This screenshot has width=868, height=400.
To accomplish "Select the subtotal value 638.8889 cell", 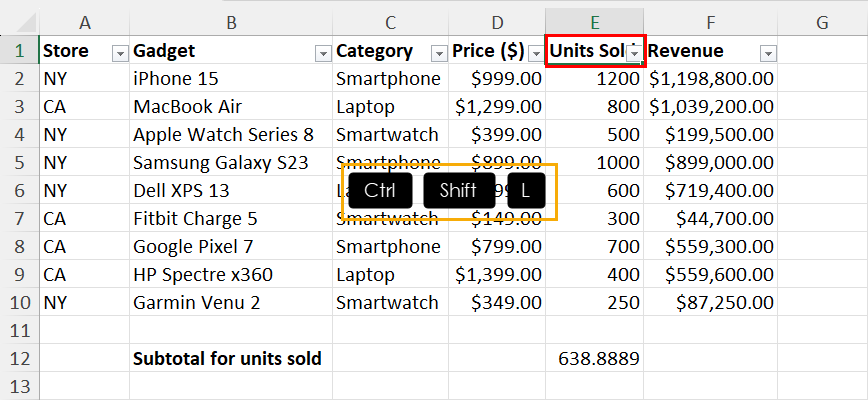I will pyautogui.click(x=595, y=359).
